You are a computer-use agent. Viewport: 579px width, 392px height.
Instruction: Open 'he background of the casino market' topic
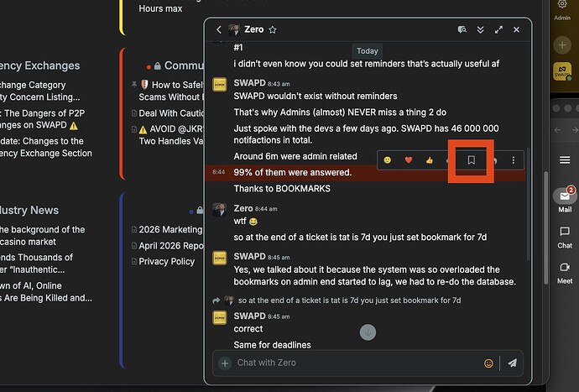click(x=43, y=236)
